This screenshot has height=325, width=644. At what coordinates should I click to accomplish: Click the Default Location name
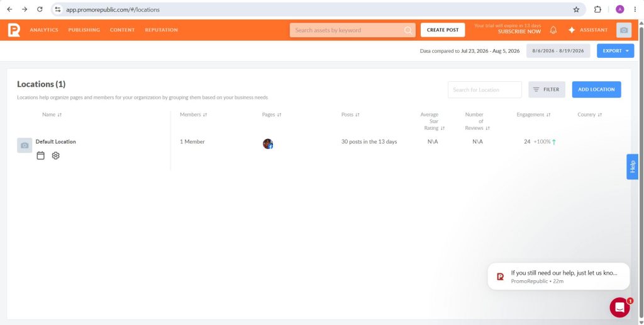point(55,142)
